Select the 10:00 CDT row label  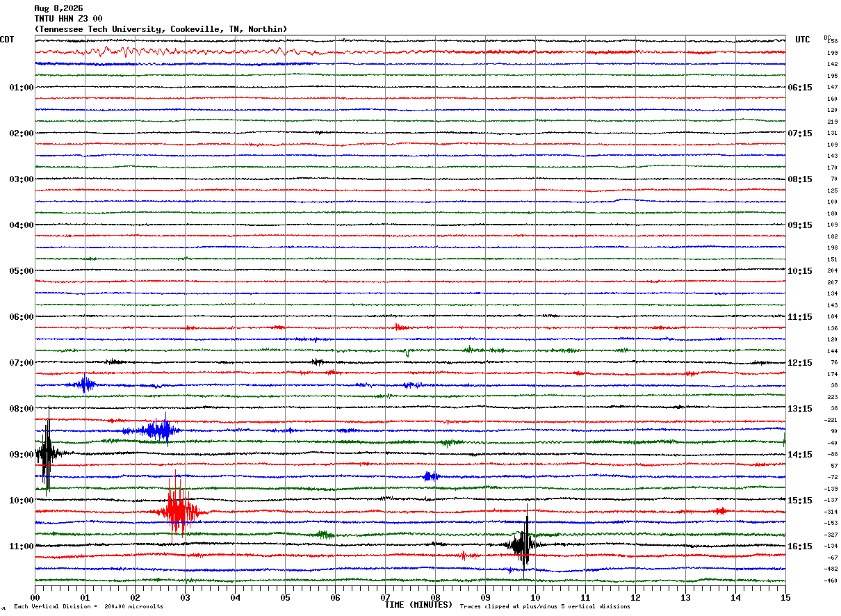pyautogui.click(x=22, y=501)
